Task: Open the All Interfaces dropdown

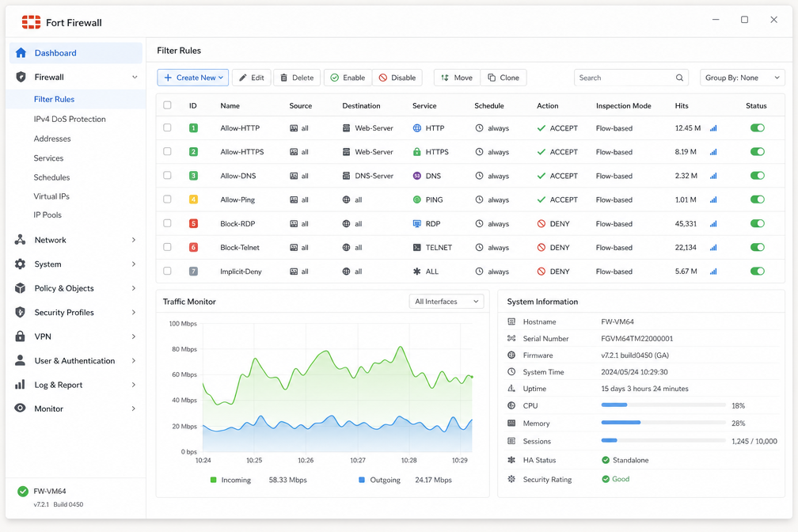Action: click(446, 302)
